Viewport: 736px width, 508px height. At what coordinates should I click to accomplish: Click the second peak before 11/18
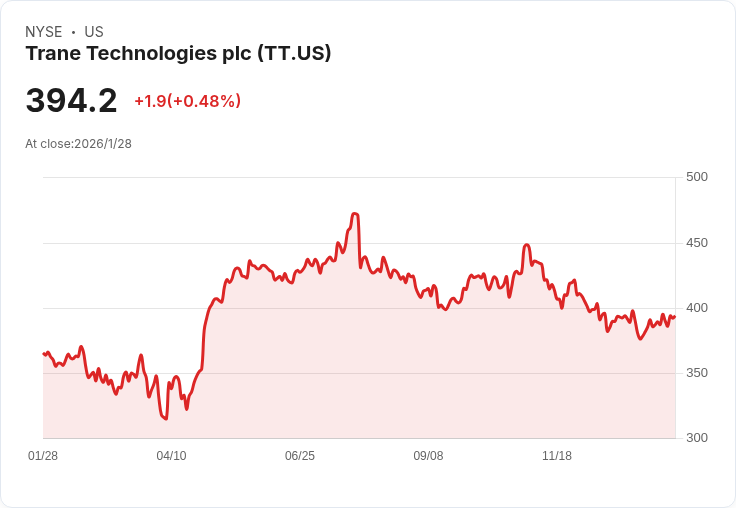click(527, 245)
